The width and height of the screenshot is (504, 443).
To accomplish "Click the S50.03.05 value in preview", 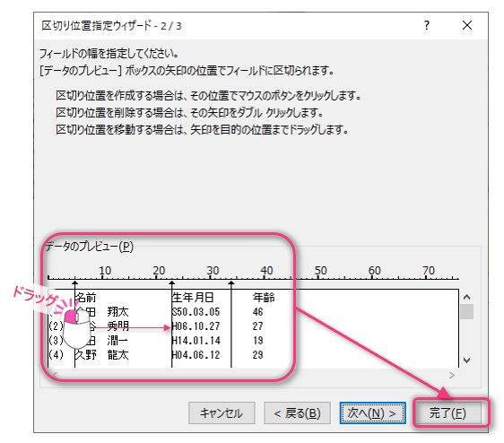I will point(196,312).
